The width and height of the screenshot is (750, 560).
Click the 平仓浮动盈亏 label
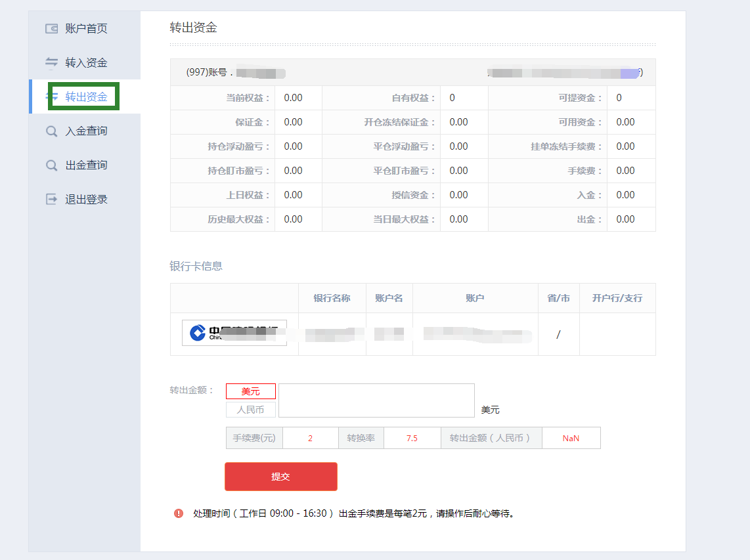[404, 147]
